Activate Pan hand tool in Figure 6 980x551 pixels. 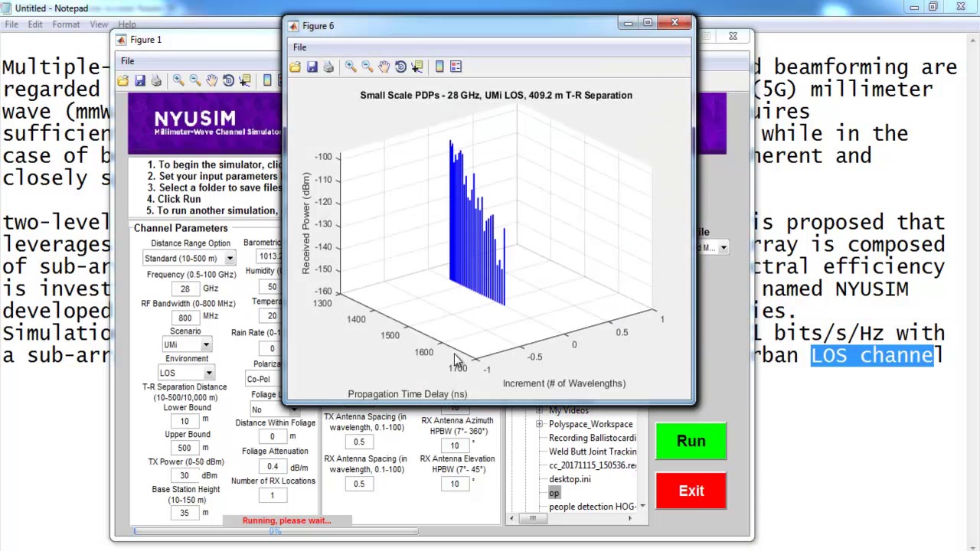[x=384, y=67]
